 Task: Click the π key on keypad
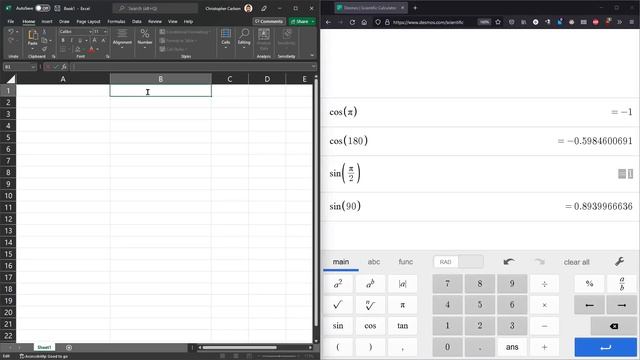point(402,305)
